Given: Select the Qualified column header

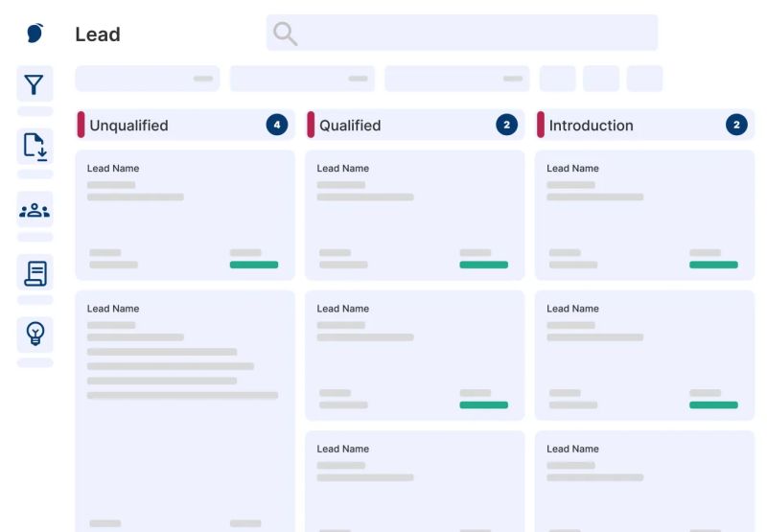Looking at the screenshot, I should (x=415, y=125).
